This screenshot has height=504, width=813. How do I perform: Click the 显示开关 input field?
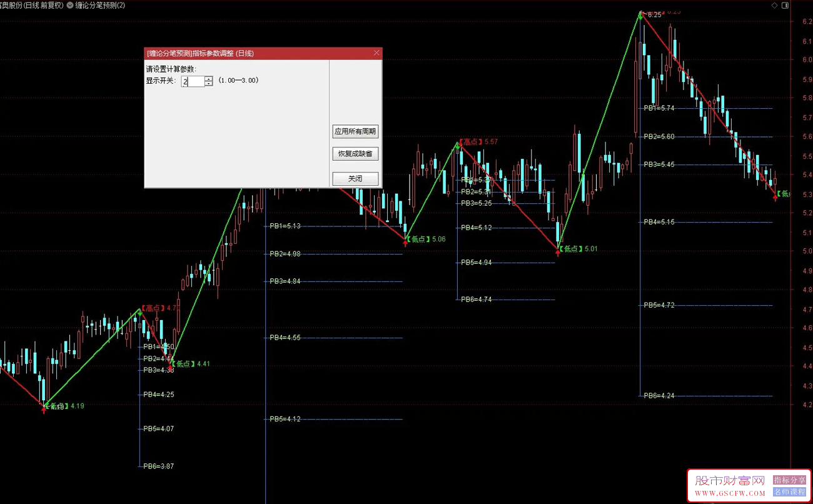tap(193, 81)
